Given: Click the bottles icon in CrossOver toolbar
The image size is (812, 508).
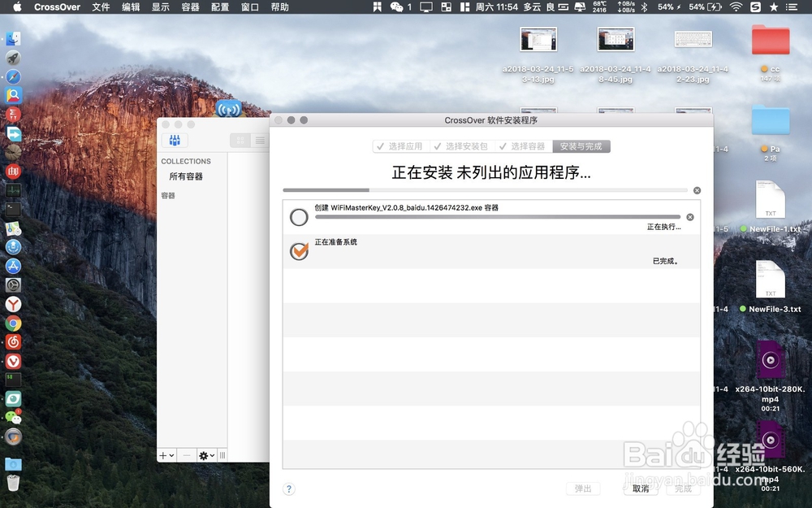Looking at the screenshot, I should [x=175, y=140].
